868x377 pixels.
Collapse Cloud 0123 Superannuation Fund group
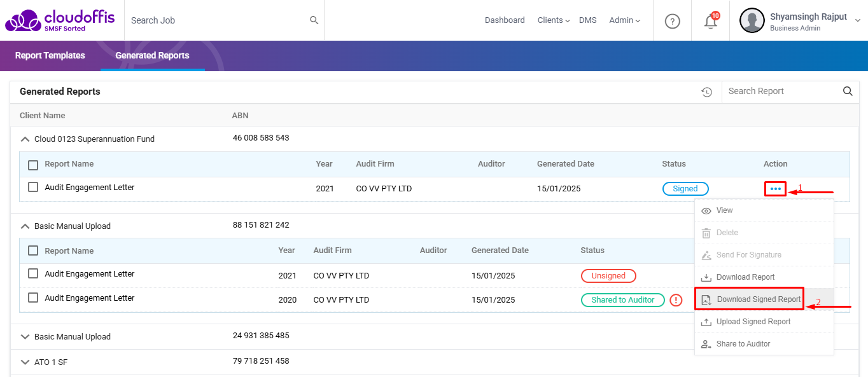(25, 139)
